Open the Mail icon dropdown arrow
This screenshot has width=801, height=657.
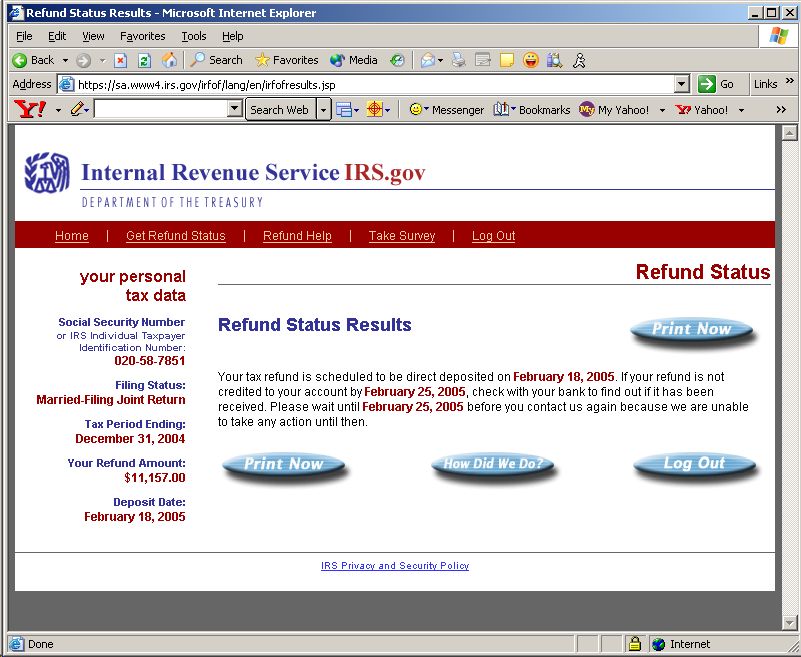(x=440, y=61)
